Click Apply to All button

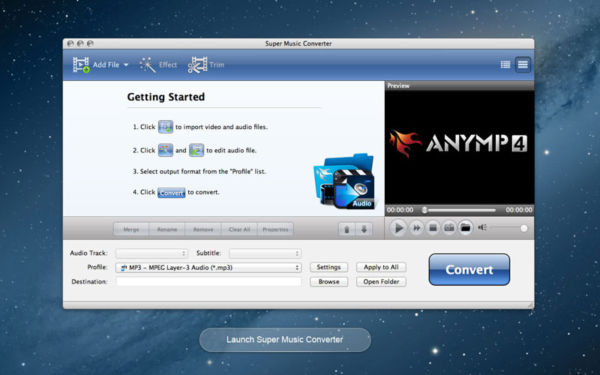381,267
